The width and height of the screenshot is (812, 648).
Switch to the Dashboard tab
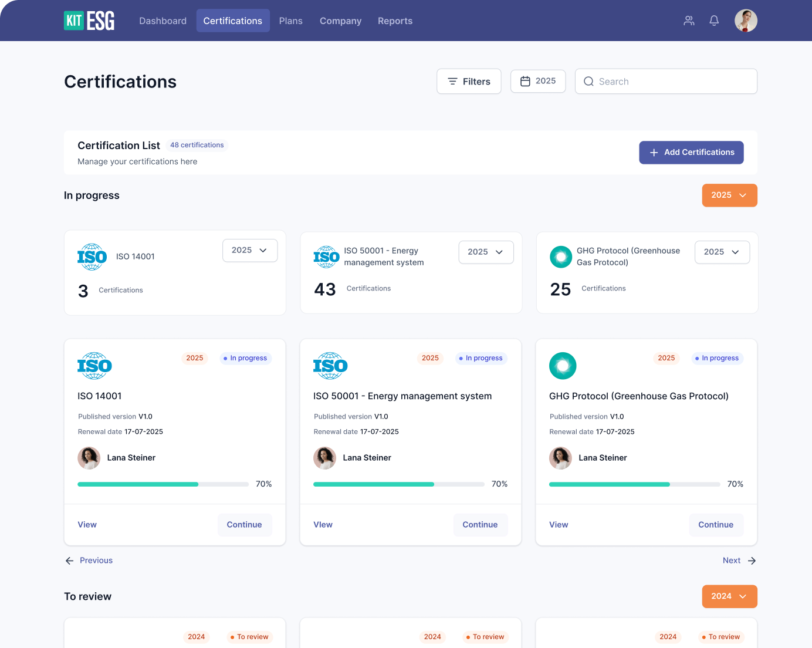[163, 21]
